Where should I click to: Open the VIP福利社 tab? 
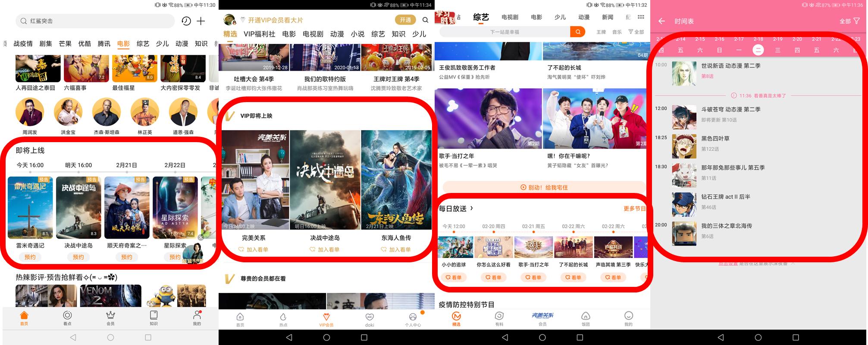pyautogui.click(x=259, y=34)
